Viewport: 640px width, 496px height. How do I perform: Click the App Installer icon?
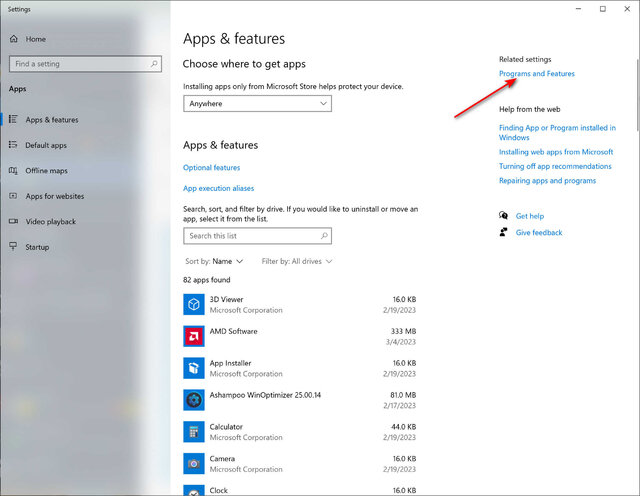tap(194, 368)
